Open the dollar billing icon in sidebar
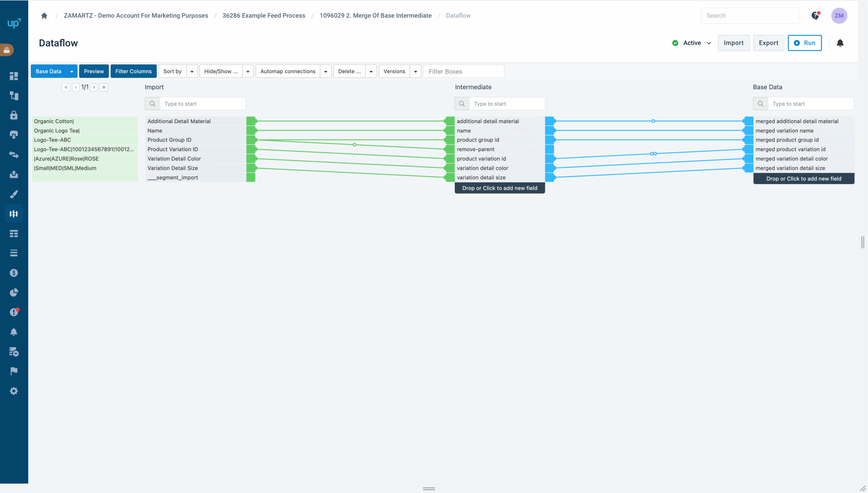 (14, 273)
